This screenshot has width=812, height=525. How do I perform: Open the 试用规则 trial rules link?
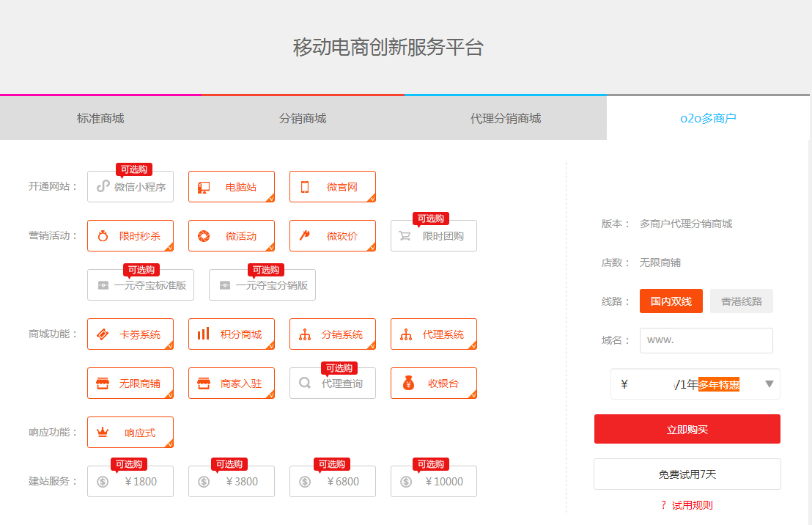pos(691,505)
